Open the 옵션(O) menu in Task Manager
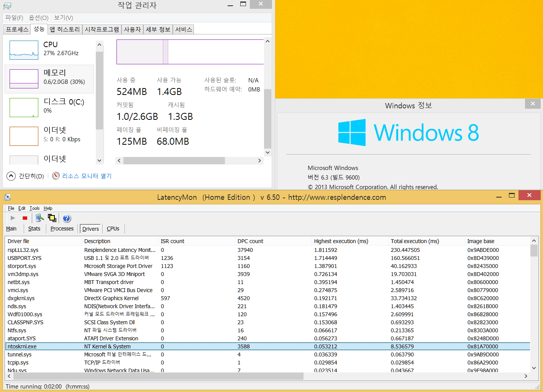Image resolution: width=543 pixels, height=392 pixels. click(39, 18)
